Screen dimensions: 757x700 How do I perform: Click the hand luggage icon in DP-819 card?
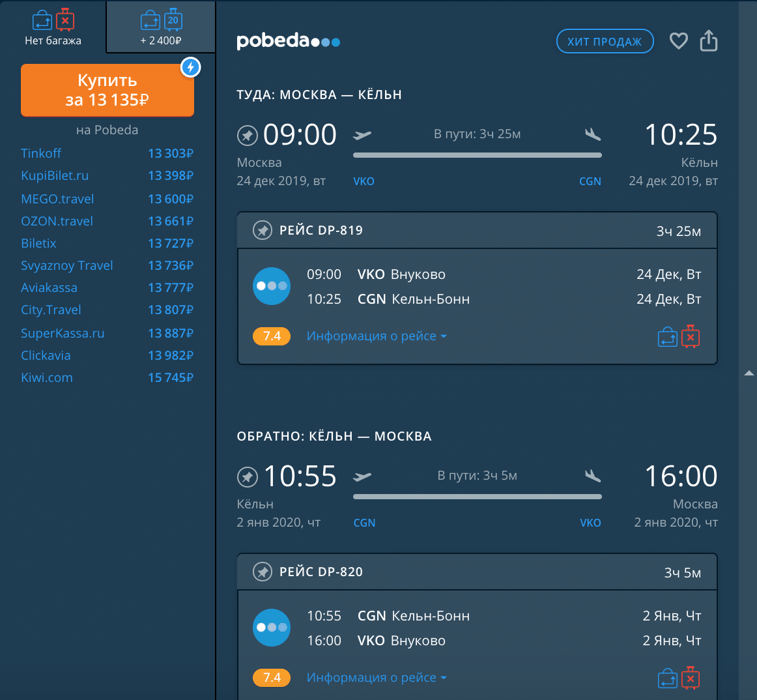[668, 337]
